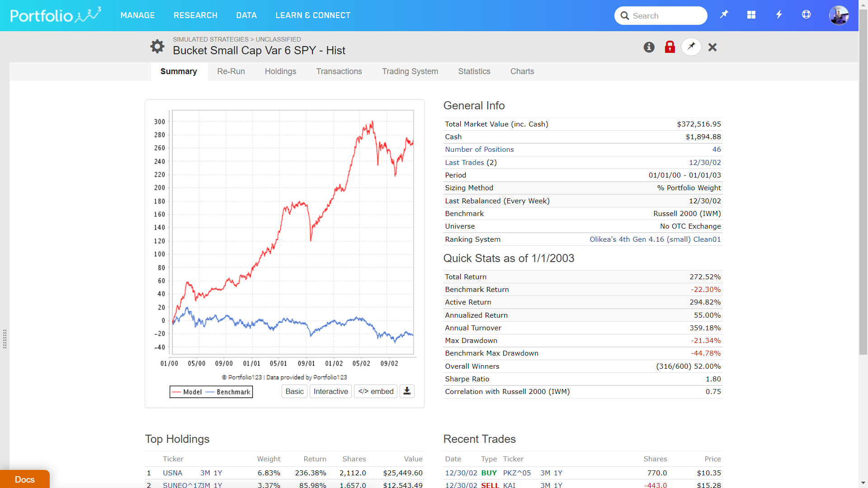Viewport: 868px width, 488px height.
Task: Open the info icon for this strategy
Action: 649,47
